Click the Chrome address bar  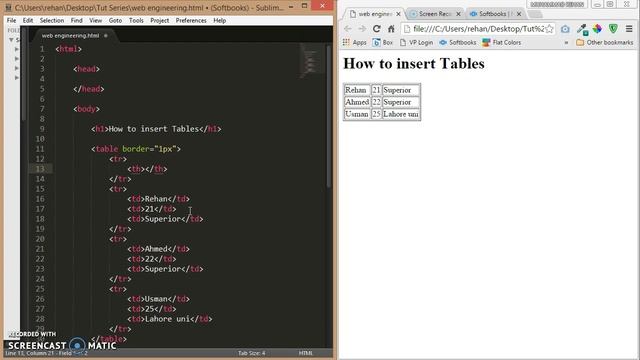(x=478, y=29)
